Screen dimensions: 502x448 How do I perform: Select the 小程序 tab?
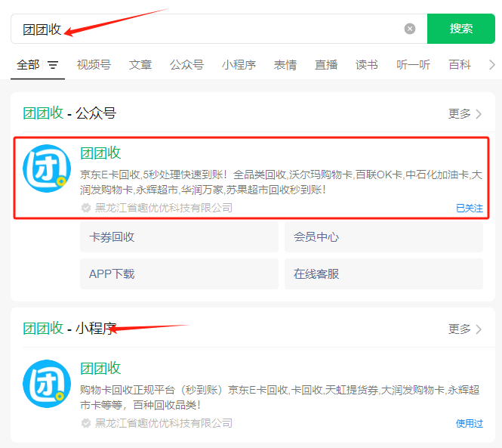(239, 65)
